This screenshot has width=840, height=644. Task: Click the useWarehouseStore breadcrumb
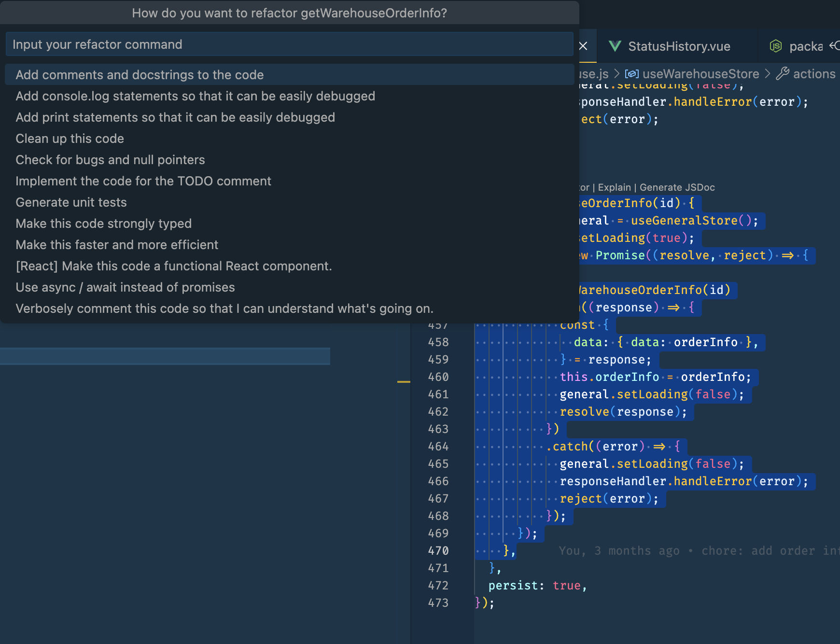pyautogui.click(x=700, y=74)
